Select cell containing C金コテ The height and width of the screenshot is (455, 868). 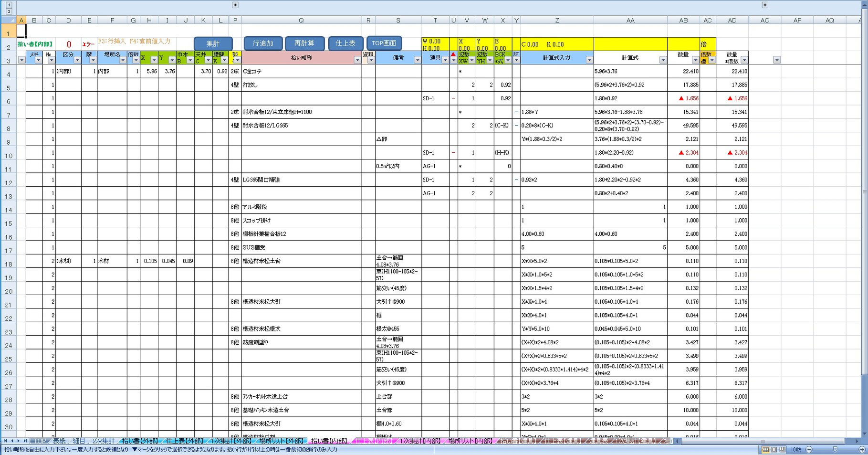pos(301,71)
